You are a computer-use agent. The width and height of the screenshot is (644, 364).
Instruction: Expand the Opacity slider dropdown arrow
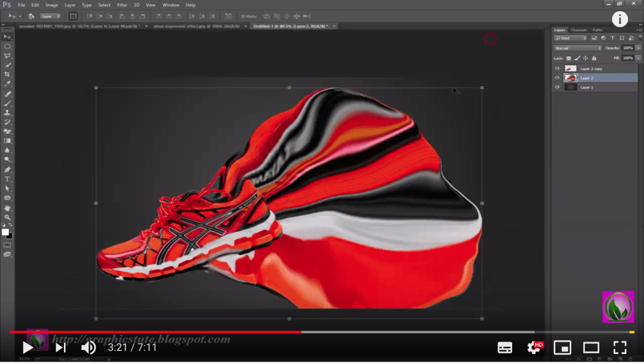point(638,48)
